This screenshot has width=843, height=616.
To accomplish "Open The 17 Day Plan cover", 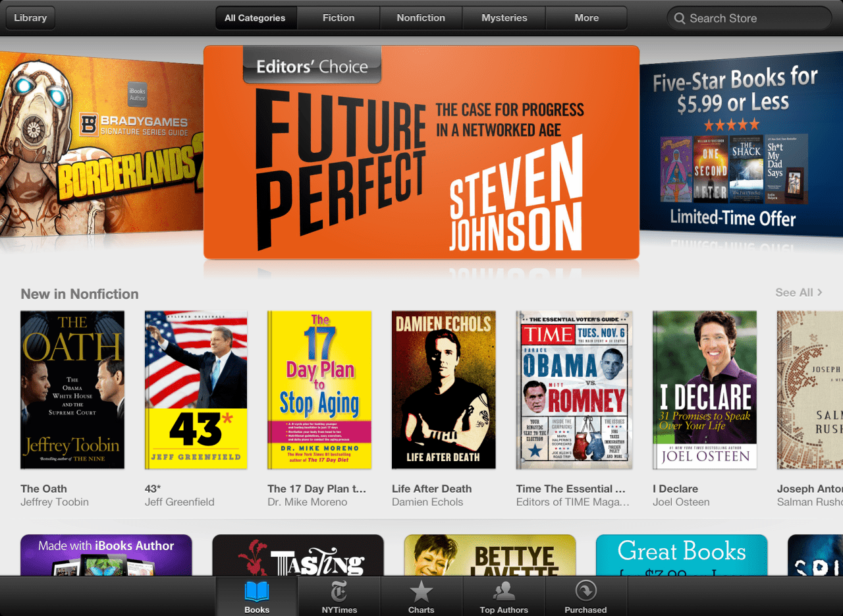I will (319, 390).
